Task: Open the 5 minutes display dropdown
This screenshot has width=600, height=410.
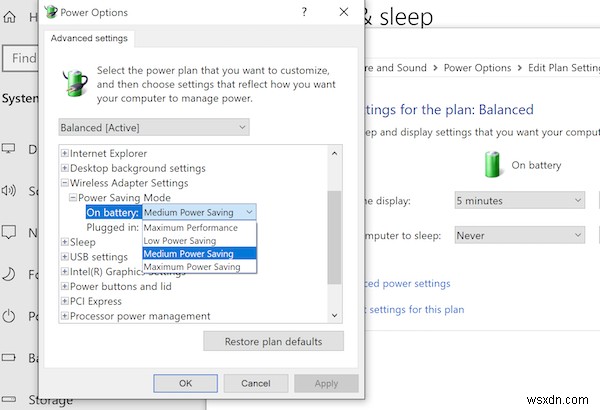Action: point(520,201)
